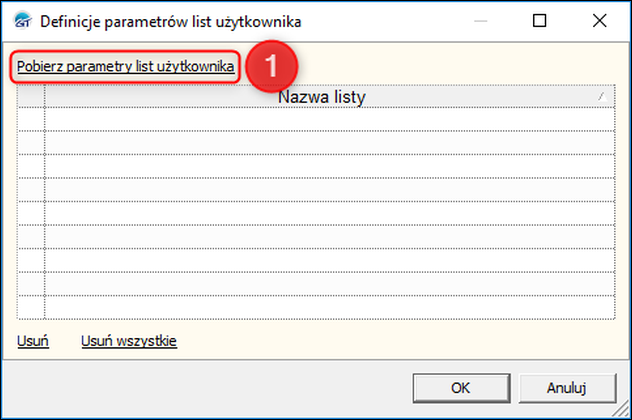
Task: Confirm with the OK button
Action: (460, 387)
